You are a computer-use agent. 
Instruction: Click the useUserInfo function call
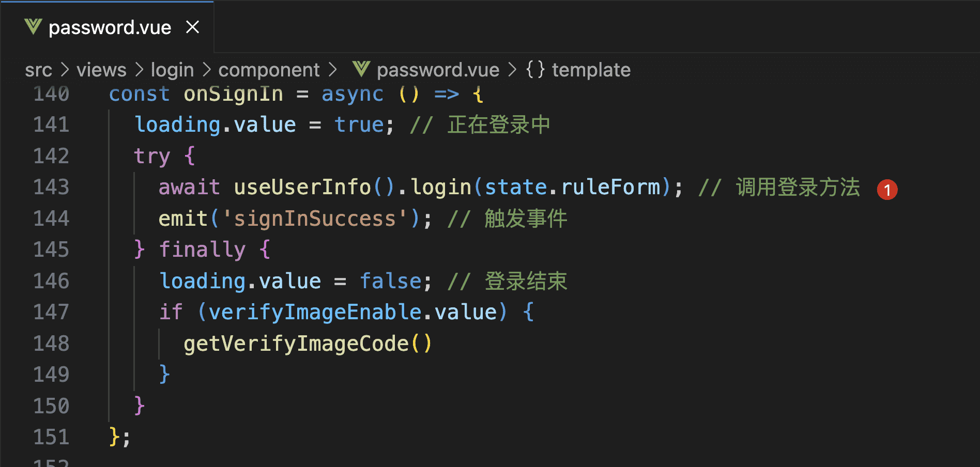[x=302, y=187]
